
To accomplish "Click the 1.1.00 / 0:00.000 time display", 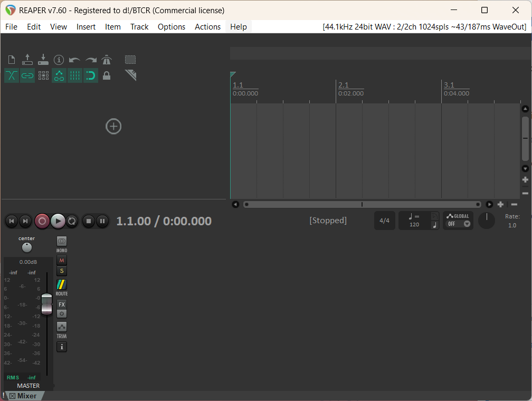I will point(164,221).
